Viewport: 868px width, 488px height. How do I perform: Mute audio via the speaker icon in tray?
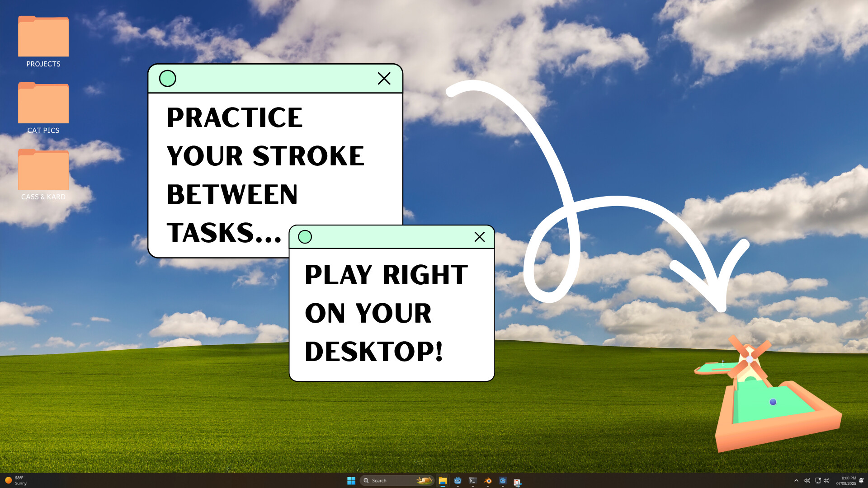point(807,480)
